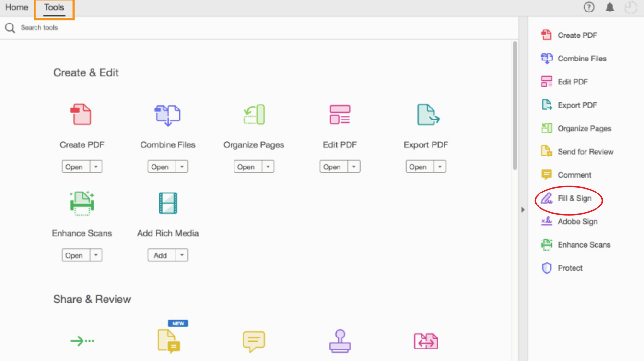Image resolution: width=644 pixels, height=361 pixels.
Task: Click the Edit PDF tile icon in Create & Edit
Action: pos(340,114)
